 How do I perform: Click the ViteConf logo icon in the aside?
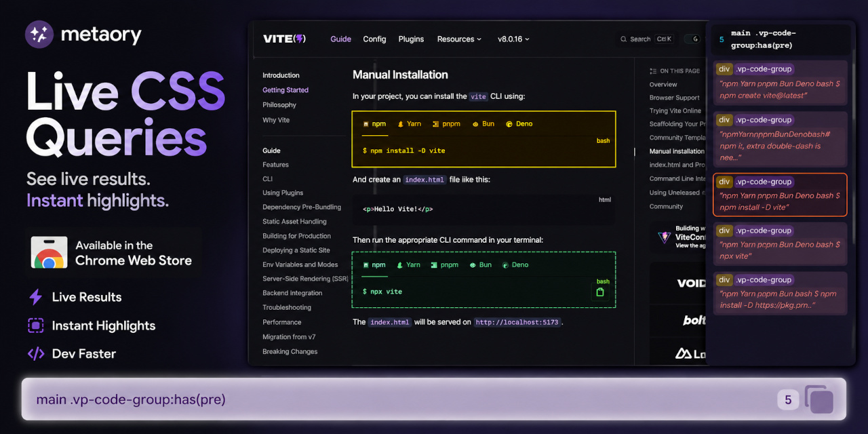point(664,237)
